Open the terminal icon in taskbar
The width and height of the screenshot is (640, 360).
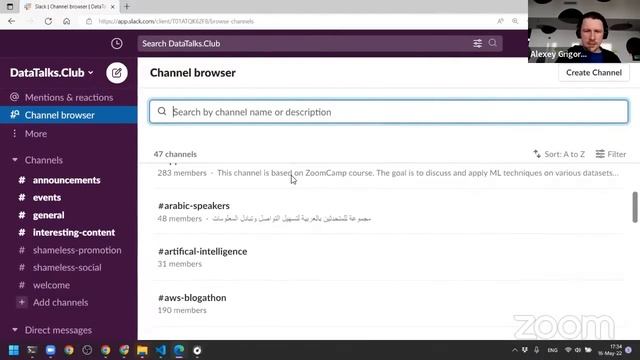[x=32, y=350]
